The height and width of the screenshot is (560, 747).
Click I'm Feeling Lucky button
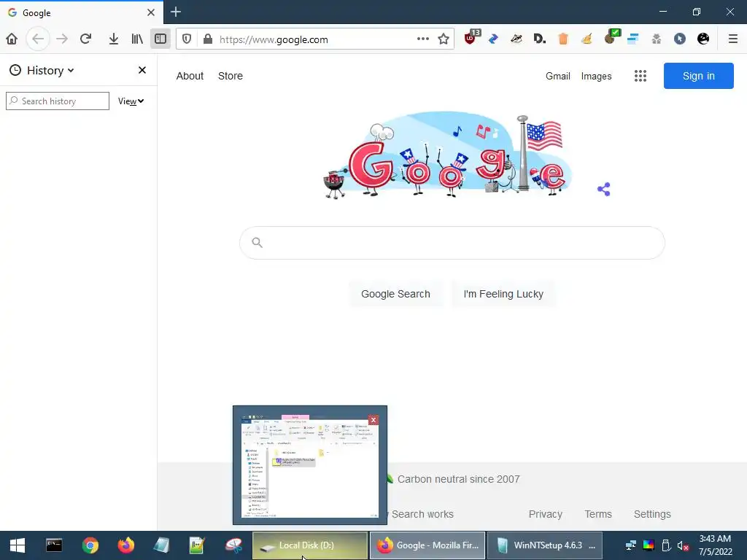503,294
